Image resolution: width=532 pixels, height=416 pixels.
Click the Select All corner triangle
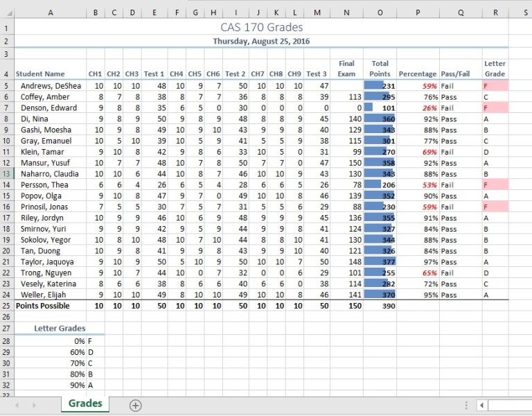[x=10, y=13]
